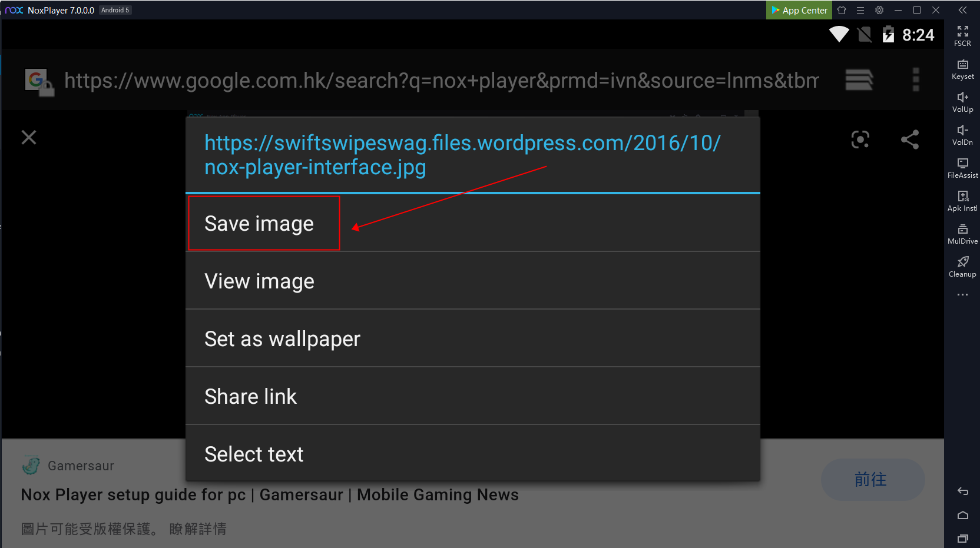
Task: Launch MulDrive multi-instance manager
Action: [x=962, y=234]
